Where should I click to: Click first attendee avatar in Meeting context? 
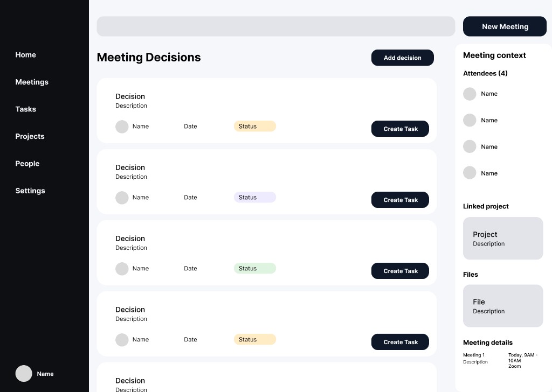coord(470,94)
